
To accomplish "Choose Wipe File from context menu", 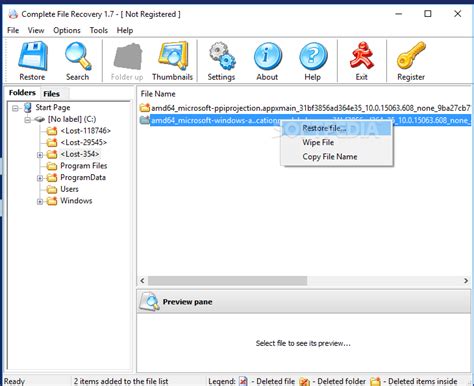I will (x=337, y=142).
